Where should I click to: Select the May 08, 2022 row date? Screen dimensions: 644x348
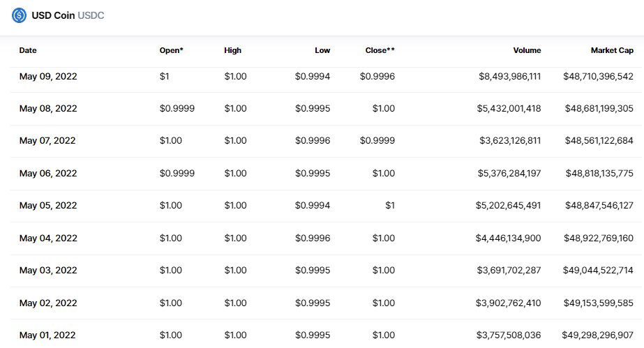(48, 108)
